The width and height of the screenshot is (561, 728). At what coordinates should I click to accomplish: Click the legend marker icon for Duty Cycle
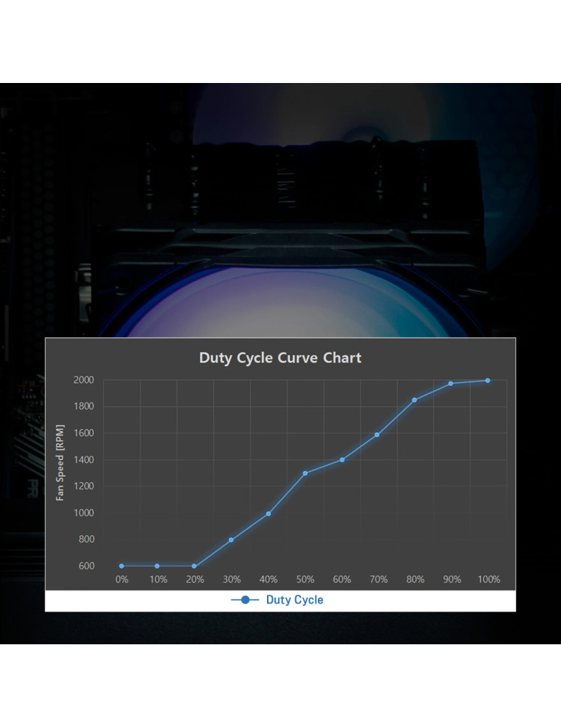pyautogui.click(x=245, y=600)
